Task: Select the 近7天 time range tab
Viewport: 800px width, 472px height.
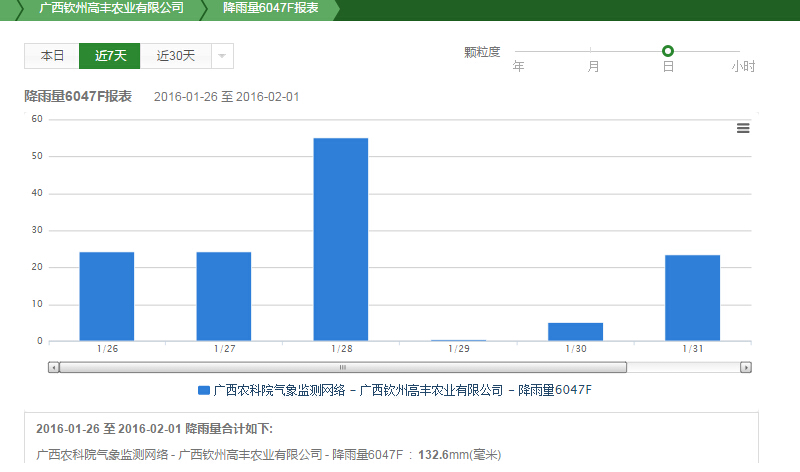Action: [110, 56]
